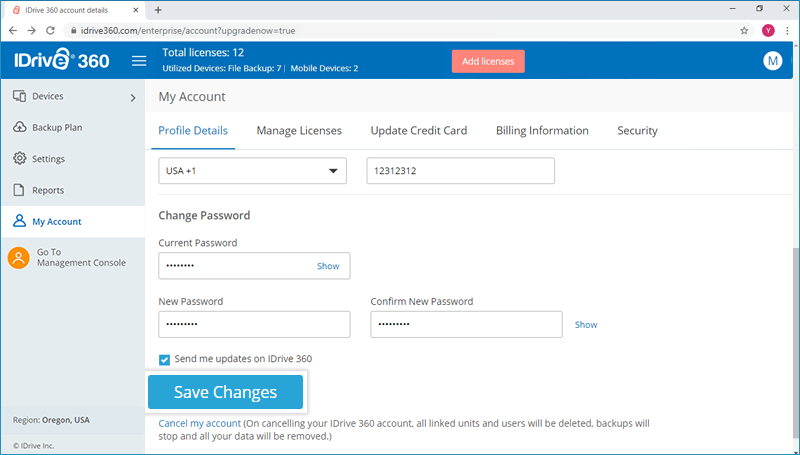Image resolution: width=800 pixels, height=455 pixels.
Task: Click the site lock icon
Action: coord(73,31)
